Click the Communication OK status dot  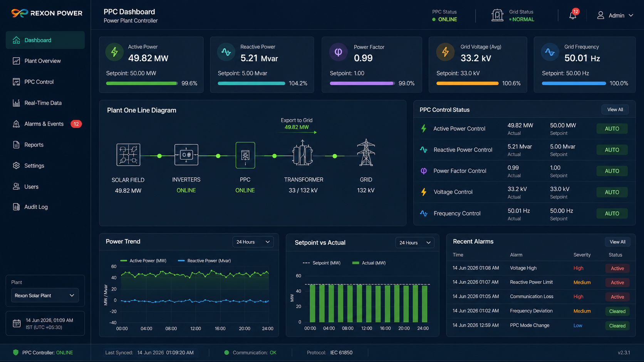(x=226, y=352)
